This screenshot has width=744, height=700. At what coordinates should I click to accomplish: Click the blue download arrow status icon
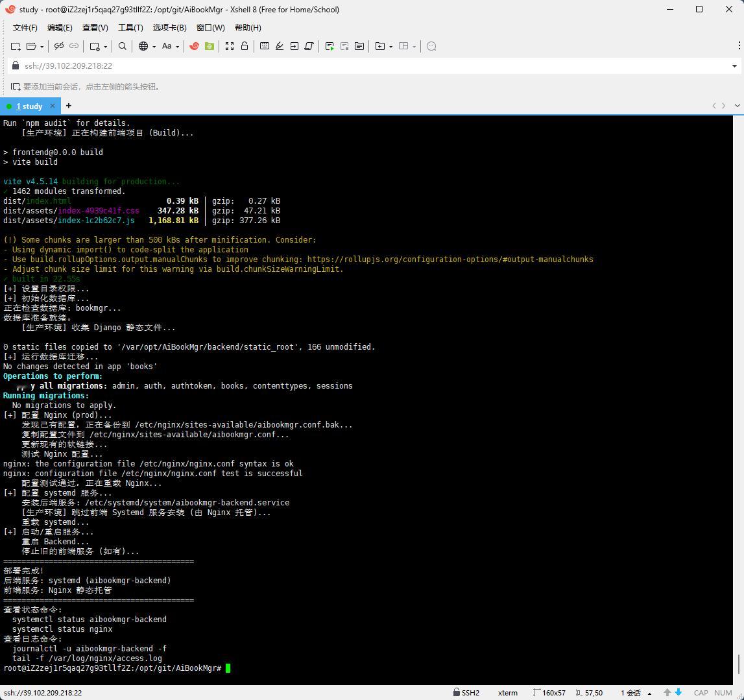(x=678, y=692)
